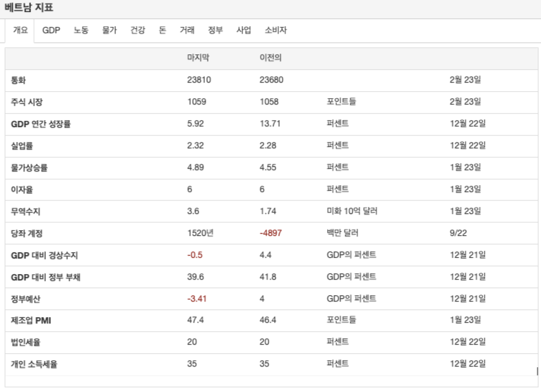
Task: Click the 1059 stock market value
Action: pyautogui.click(x=196, y=102)
